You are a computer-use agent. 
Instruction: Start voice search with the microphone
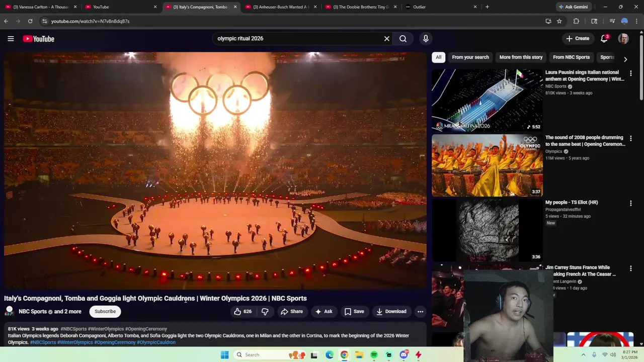[x=426, y=38]
